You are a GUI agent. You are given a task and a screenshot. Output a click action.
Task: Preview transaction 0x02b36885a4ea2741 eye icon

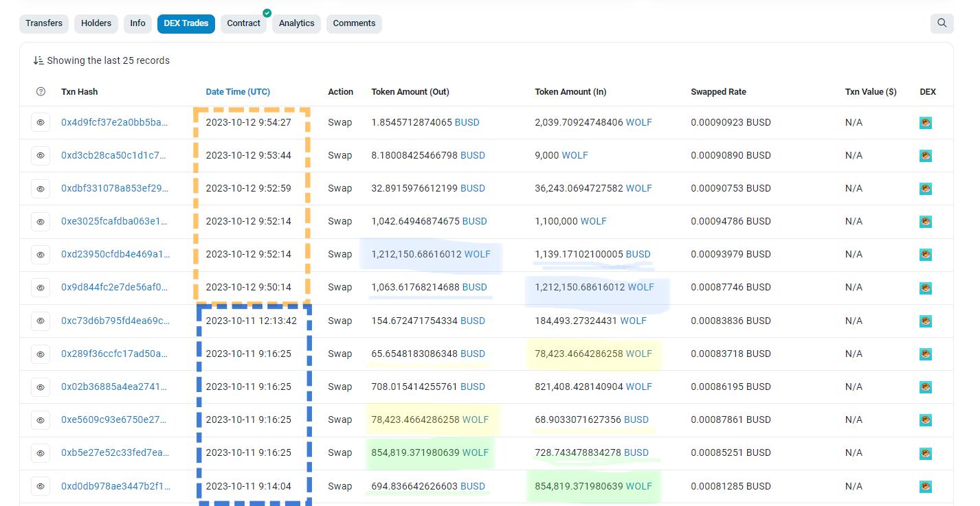tap(41, 387)
